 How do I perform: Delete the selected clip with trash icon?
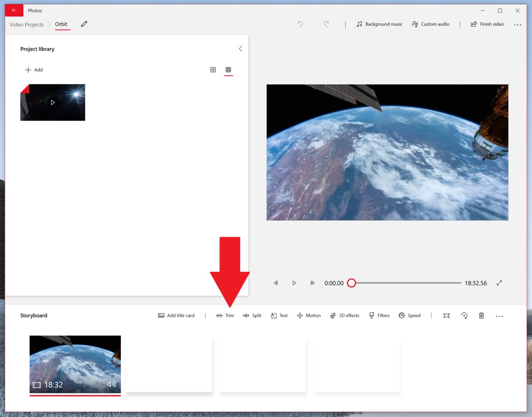pyautogui.click(x=481, y=315)
